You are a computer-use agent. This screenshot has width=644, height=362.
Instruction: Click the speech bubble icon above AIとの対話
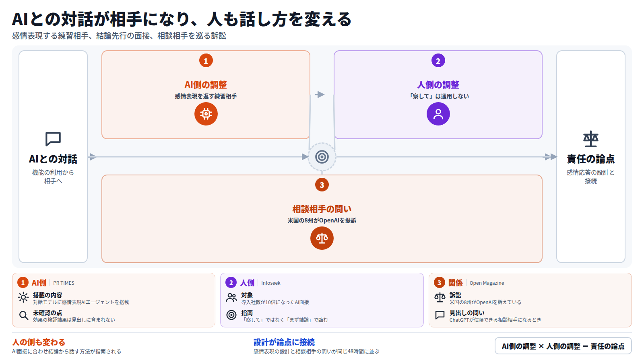53,139
